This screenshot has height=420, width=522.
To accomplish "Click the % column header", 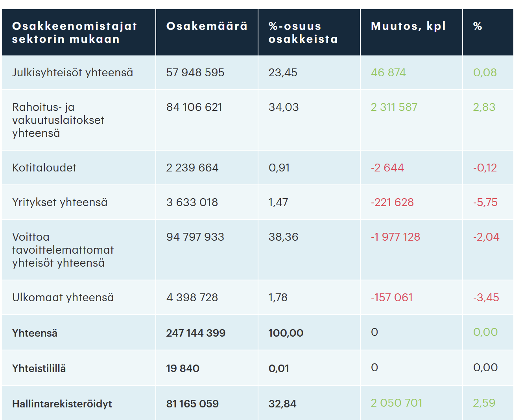I will (x=478, y=26).
